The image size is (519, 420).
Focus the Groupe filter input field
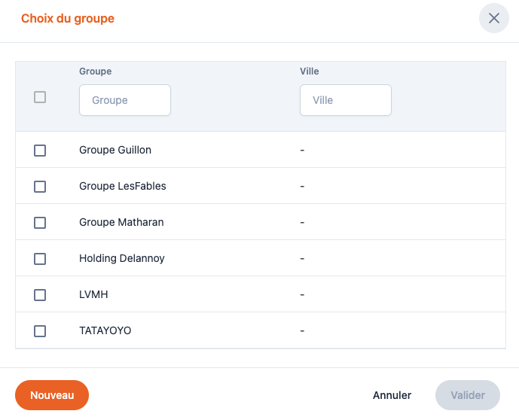[125, 100]
